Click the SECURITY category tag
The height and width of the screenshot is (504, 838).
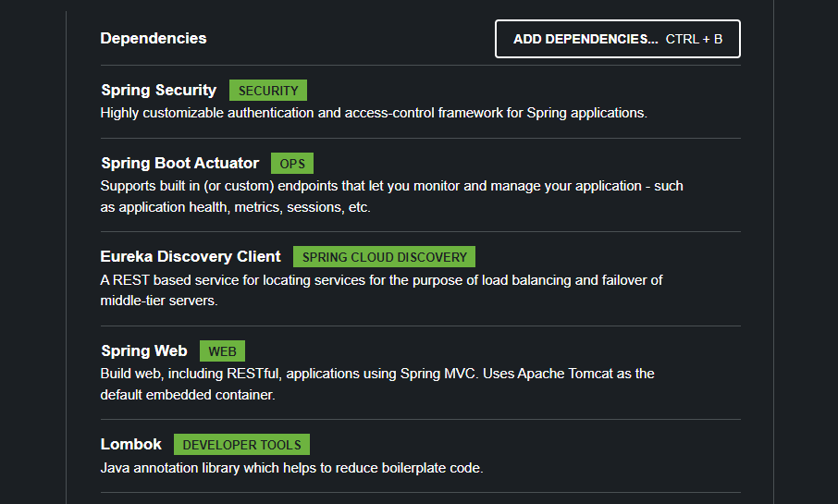click(268, 91)
